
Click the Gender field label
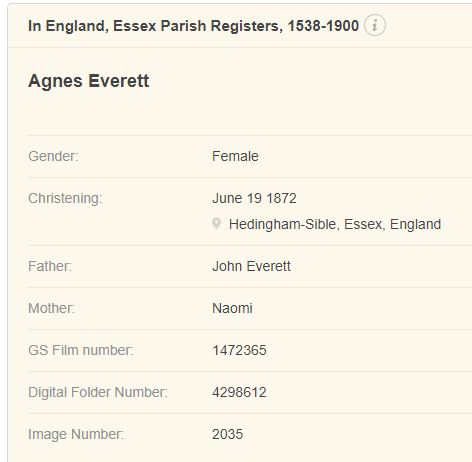pyautogui.click(x=53, y=156)
